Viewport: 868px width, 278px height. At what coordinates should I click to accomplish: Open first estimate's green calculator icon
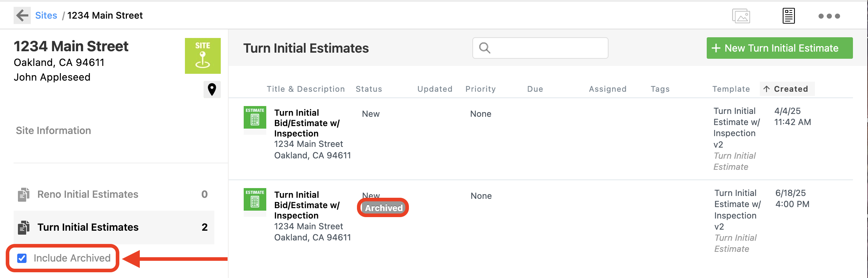coord(255,118)
